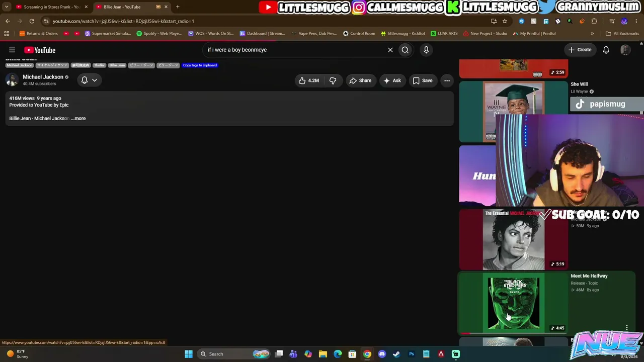Image resolution: width=644 pixels, height=362 pixels.
Task: Open Supermarket Simula... bookmark
Action: [108, 34]
